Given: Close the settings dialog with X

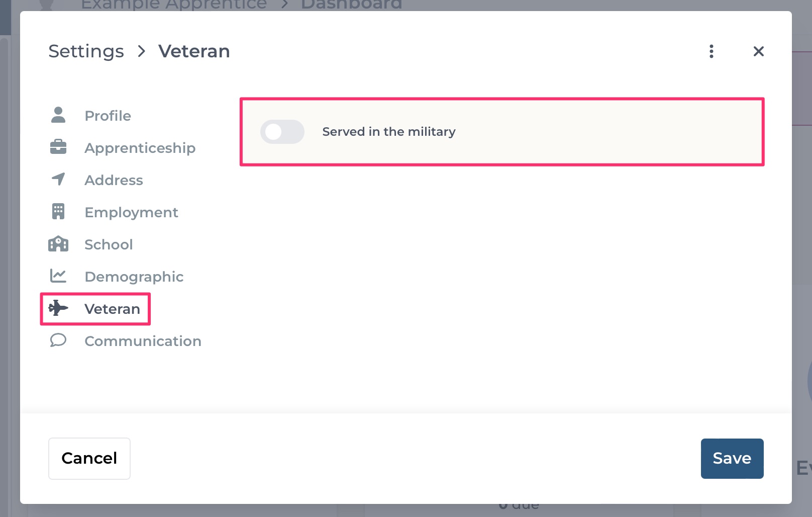Looking at the screenshot, I should pos(759,51).
